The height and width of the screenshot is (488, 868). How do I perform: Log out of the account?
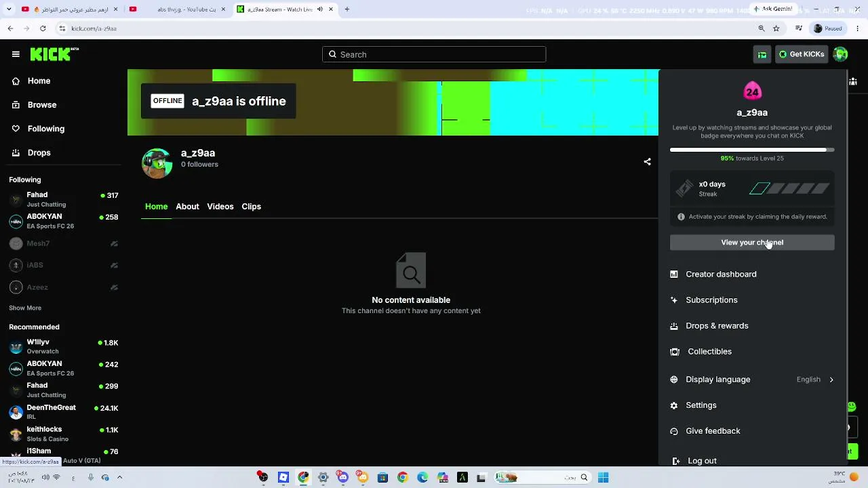[702, 461]
